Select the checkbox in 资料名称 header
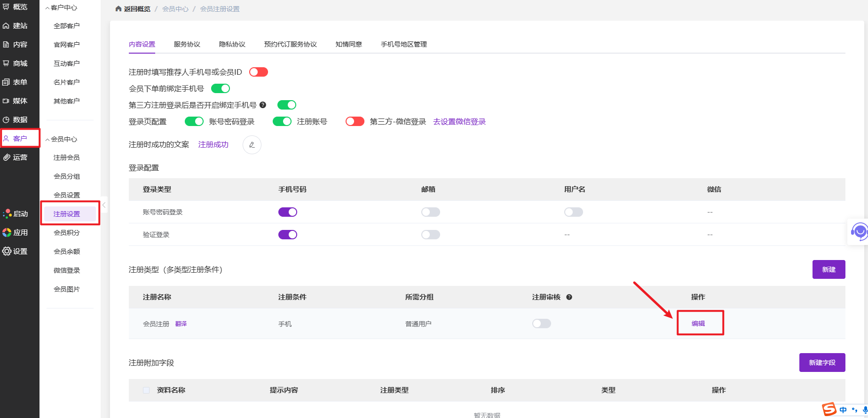The width and height of the screenshot is (868, 418). point(146,390)
